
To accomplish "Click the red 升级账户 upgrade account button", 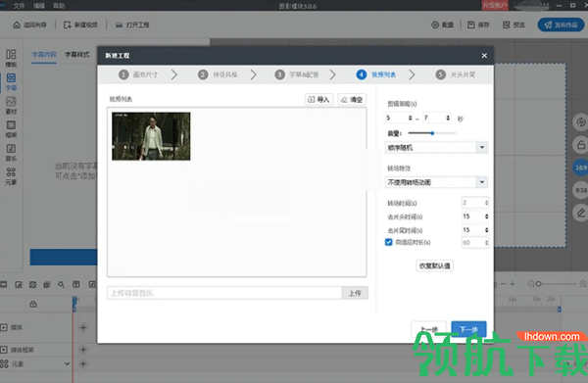I will [494, 5].
